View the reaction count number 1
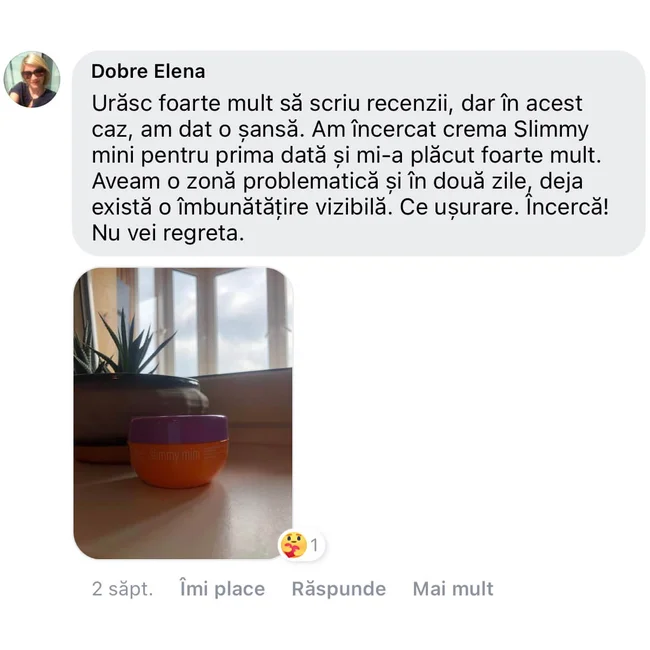The height and width of the screenshot is (650, 650). (x=314, y=545)
